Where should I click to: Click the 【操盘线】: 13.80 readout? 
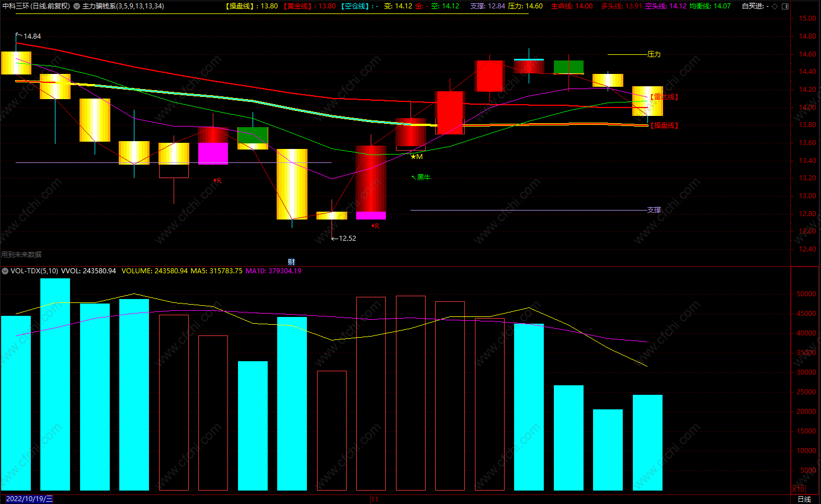pyautogui.click(x=251, y=6)
